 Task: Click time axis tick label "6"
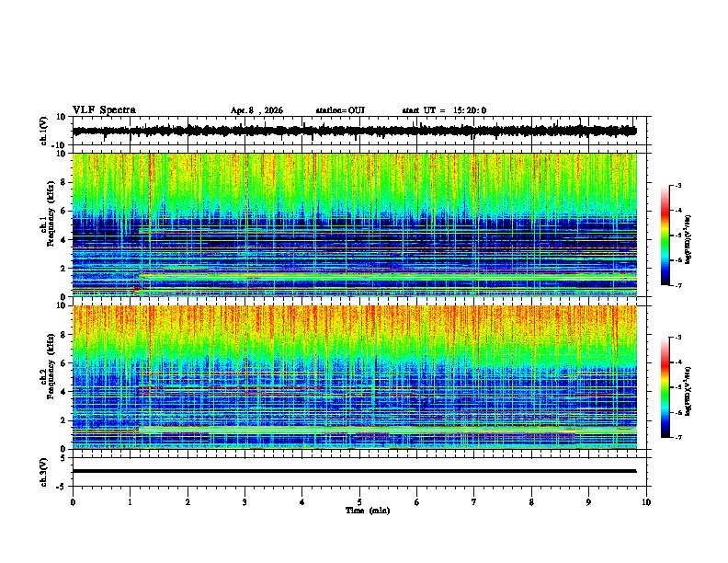pos(417,502)
